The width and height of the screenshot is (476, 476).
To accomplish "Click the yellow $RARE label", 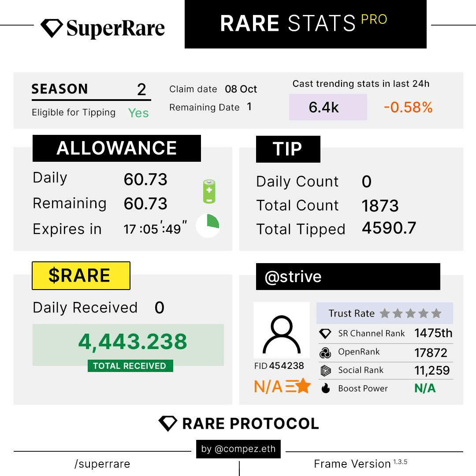I will pos(81,275).
